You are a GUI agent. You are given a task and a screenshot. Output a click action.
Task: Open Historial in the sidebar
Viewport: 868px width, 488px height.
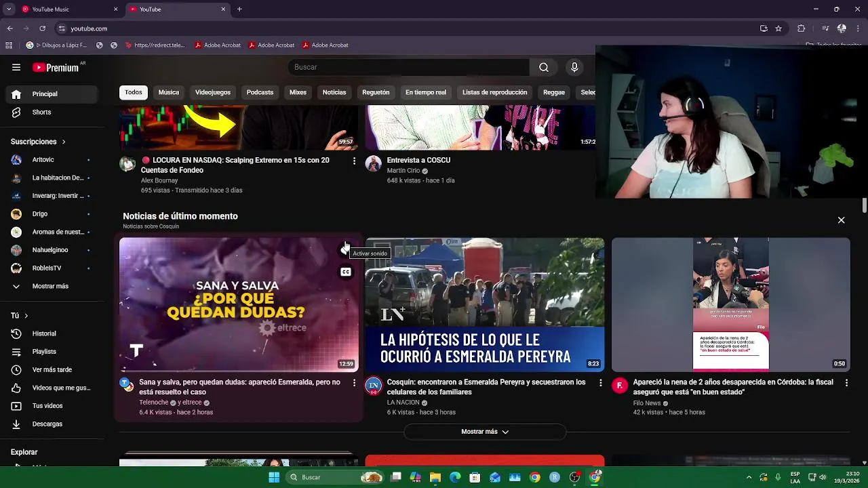pyautogui.click(x=52, y=333)
